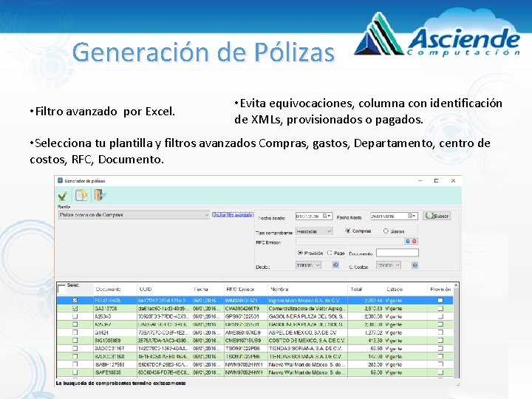Click the C. Costos blue search icon
The image size is (532, 399).
tap(415, 265)
